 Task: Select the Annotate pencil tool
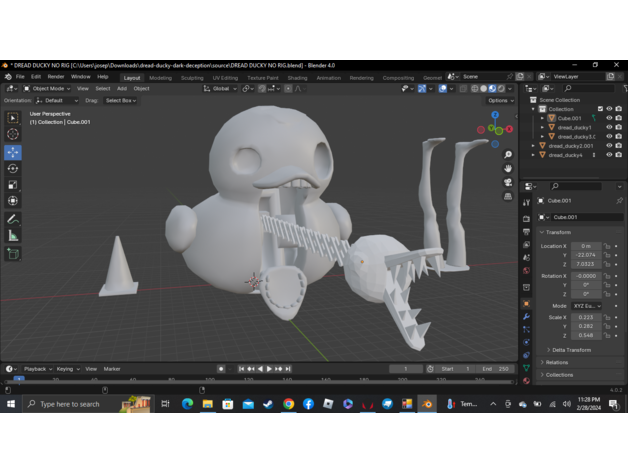[x=13, y=219]
